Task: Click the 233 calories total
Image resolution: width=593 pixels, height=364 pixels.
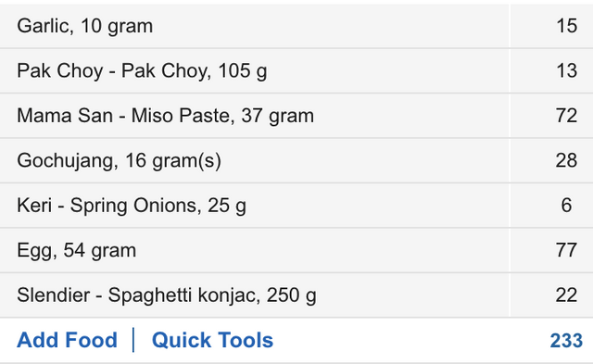Action: pos(566,340)
